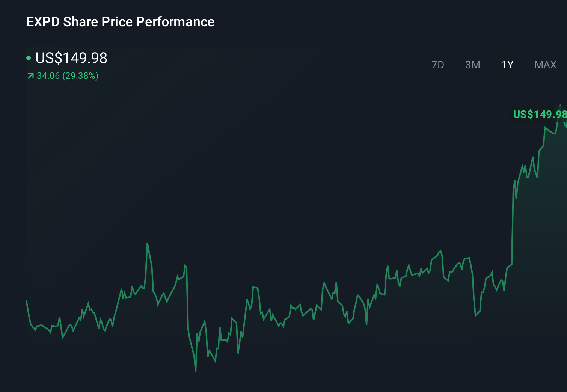The image size is (567, 392).
Task: Click the chart's starting point on the far left
Action: tap(26, 300)
